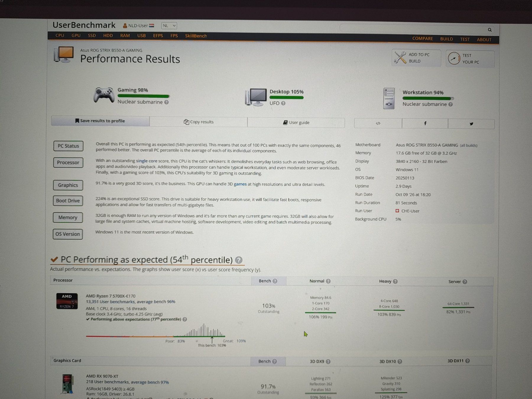This screenshot has height=399, width=532.
Task: Click help icon after 54th percentile heading
Action: 239,260
